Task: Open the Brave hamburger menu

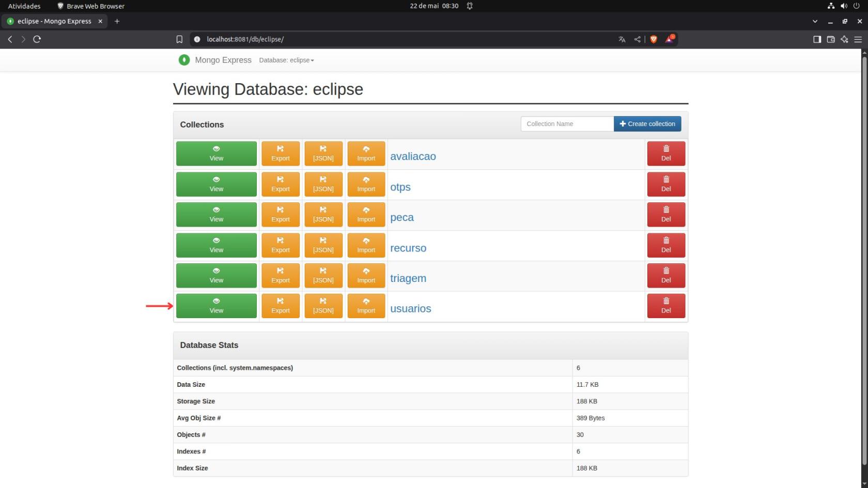Action: pos(858,39)
